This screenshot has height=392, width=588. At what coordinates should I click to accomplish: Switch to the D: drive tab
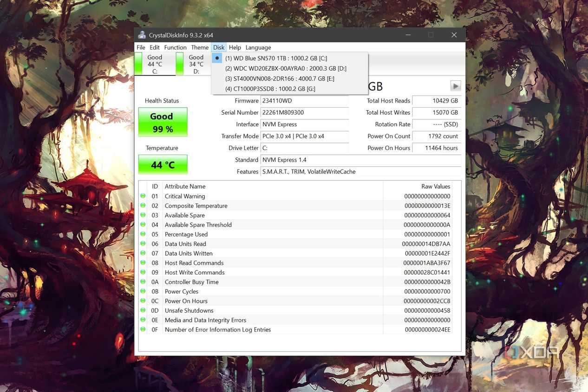coord(194,64)
